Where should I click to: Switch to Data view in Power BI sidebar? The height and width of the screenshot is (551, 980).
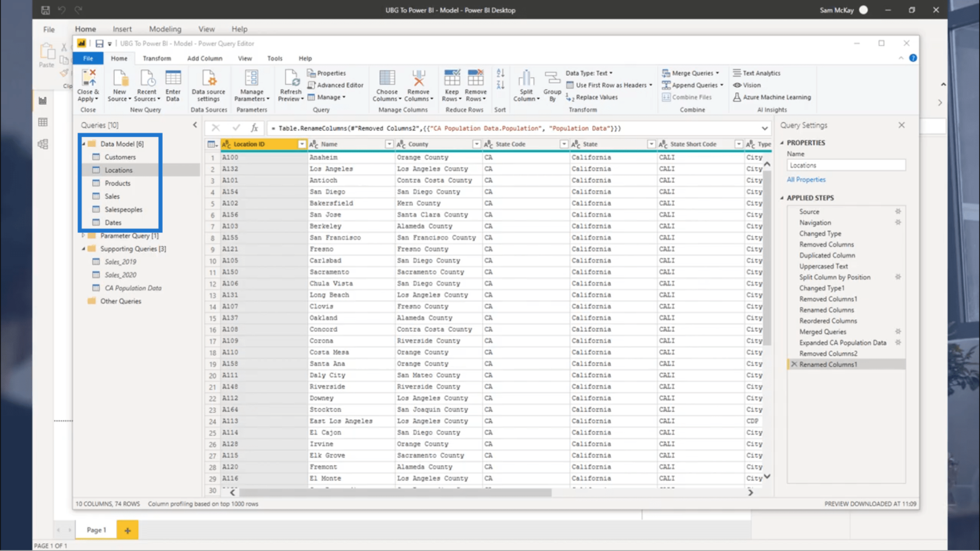43,122
